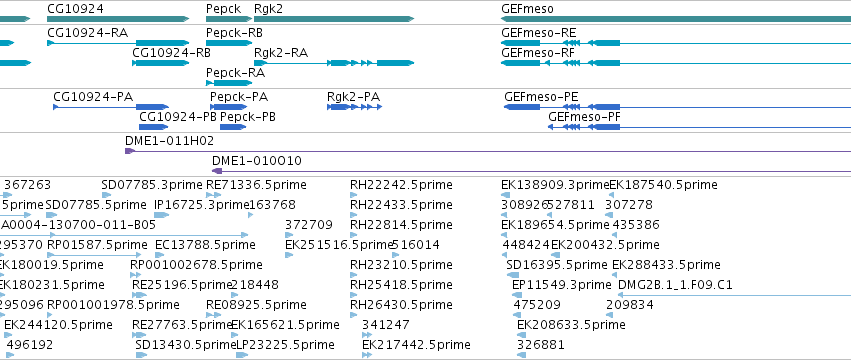Select the Rgk2 gene label
Screen dimensions: 851x360
click(268, 9)
